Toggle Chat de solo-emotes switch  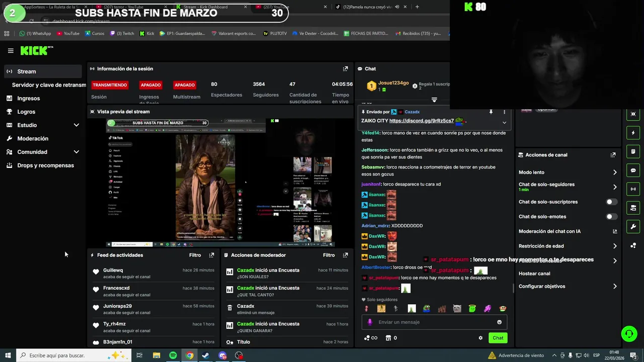(611, 217)
